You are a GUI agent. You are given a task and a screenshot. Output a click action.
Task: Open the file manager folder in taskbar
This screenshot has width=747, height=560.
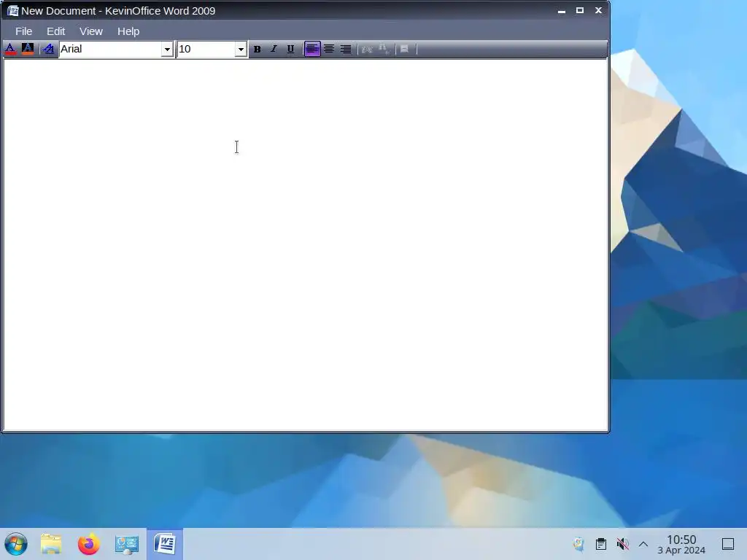coord(52,544)
